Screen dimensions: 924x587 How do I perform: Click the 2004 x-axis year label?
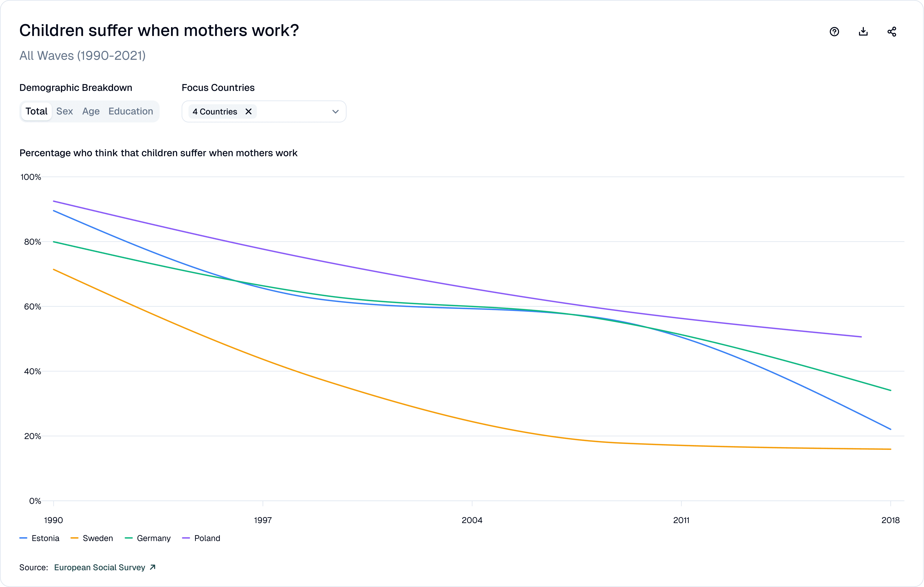pyautogui.click(x=472, y=520)
